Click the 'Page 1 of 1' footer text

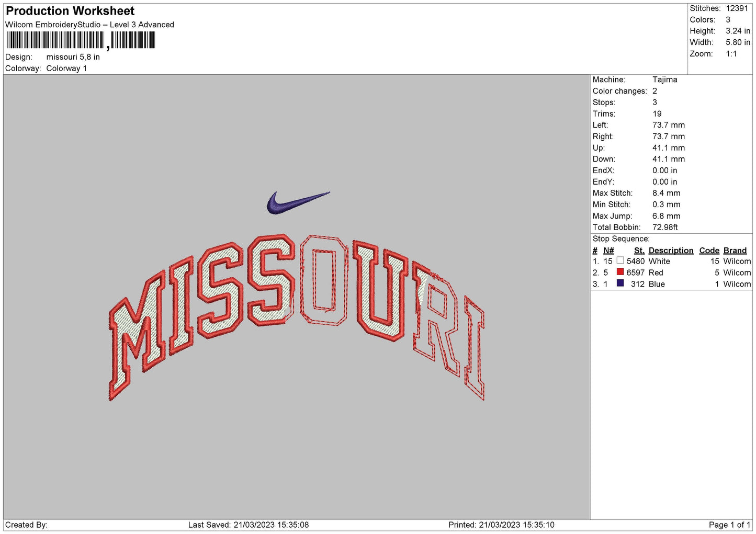click(729, 525)
